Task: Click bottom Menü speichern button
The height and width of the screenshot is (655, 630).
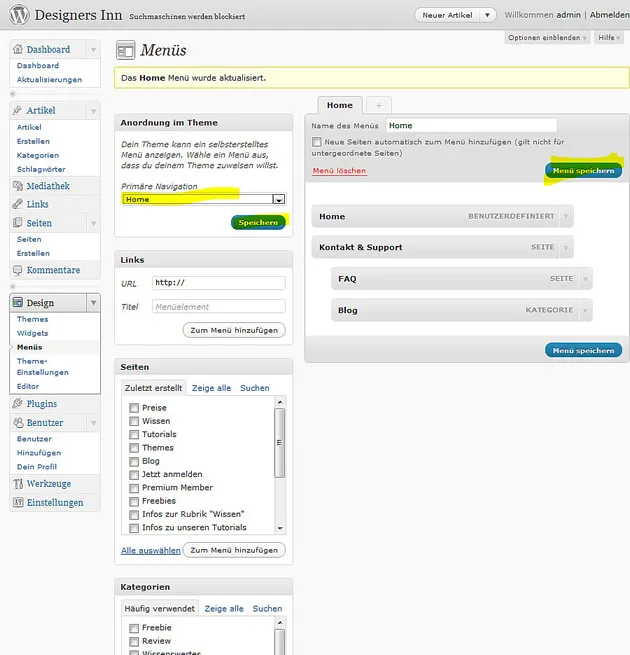Action: [x=584, y=350]
